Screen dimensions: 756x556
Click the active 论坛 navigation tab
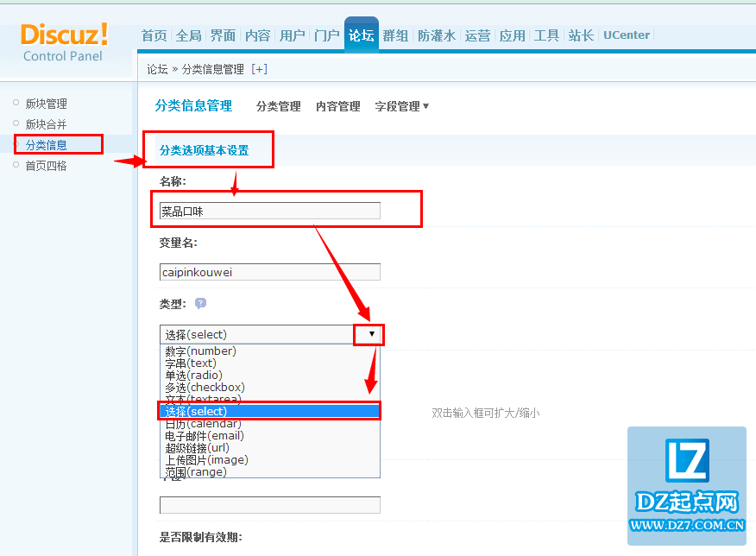click(361, 35)
